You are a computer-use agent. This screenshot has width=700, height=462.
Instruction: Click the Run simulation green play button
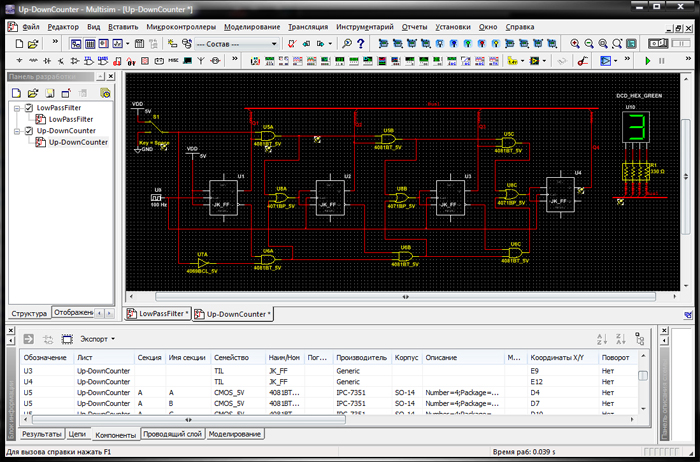pos(648,61)
